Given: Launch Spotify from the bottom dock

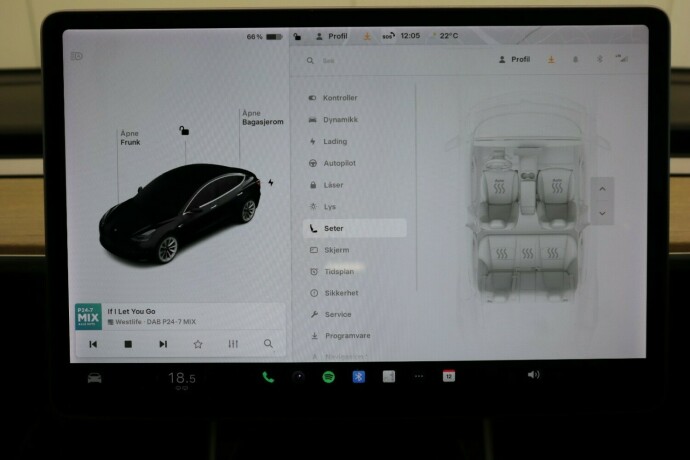Looking at the screenshot, I should (x=328, y=377).
